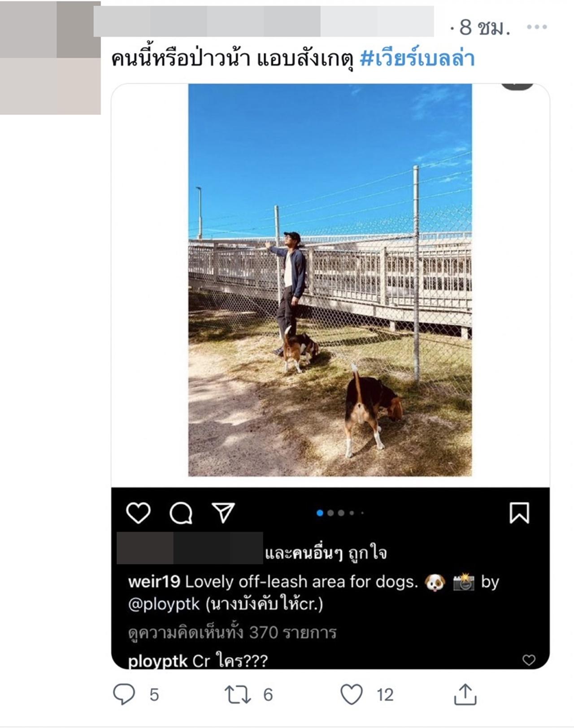574x728 pixels.
Task: Open the blurred profile avatar
Action: click(50, 57)
